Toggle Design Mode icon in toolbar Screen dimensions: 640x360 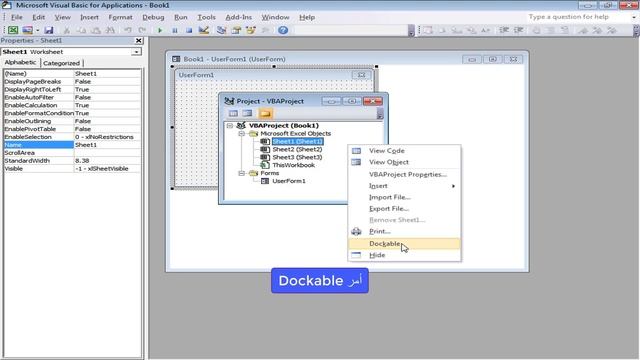(x=204, y=30)
